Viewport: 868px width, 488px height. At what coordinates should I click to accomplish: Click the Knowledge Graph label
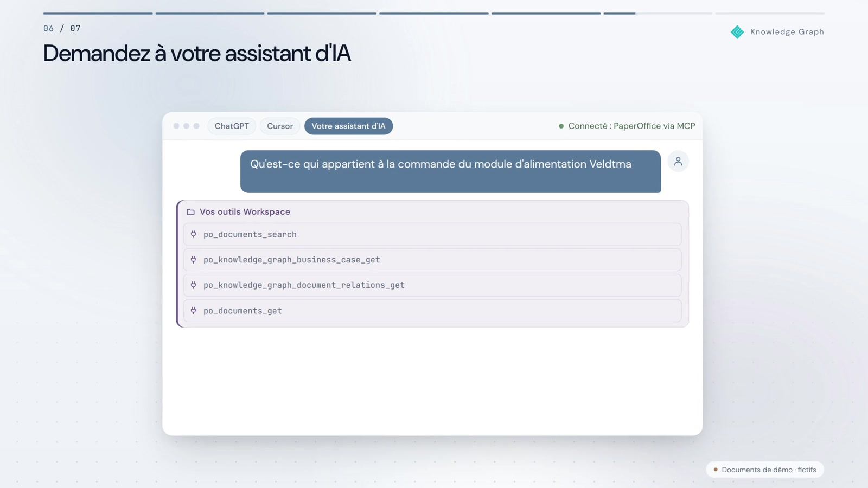tap(787, 32)
